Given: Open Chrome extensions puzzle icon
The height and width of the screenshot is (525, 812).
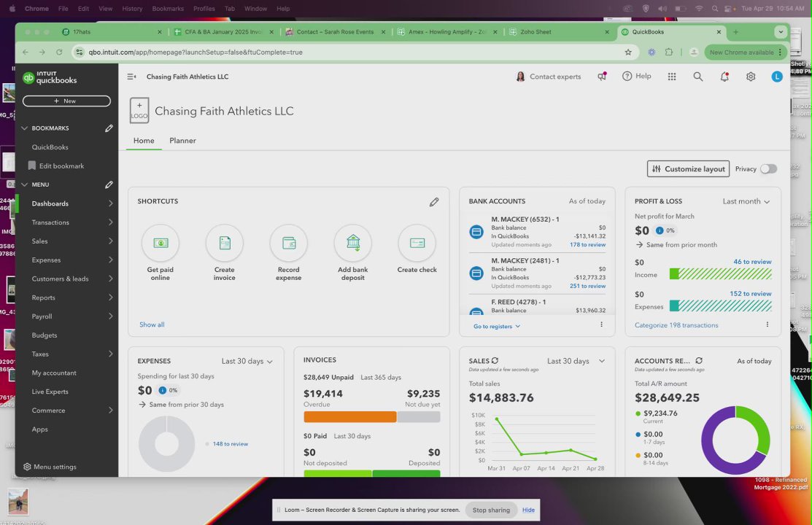Looking at the screenshot, I should pos(669,52).
